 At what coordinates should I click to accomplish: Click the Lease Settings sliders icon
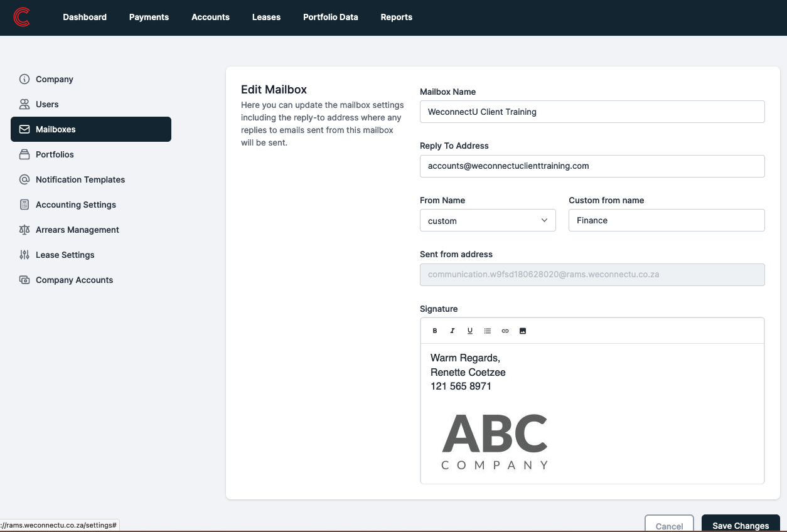(x=24, y=255)
